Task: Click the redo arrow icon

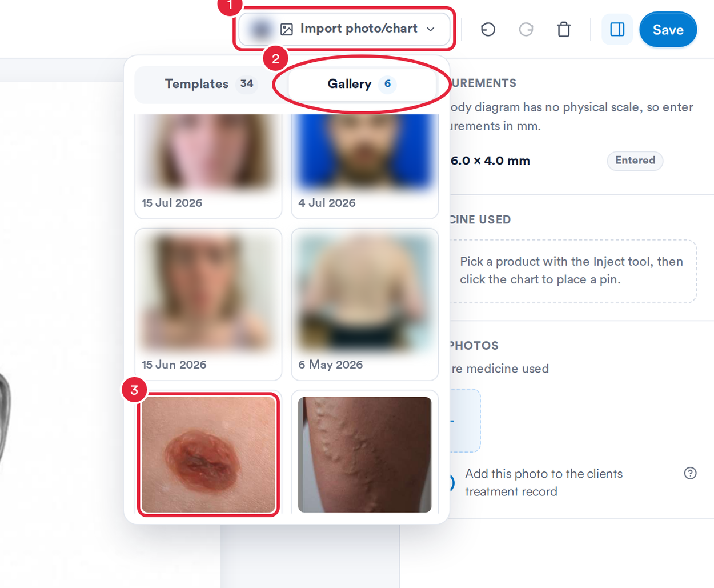Action: [526, 29]
